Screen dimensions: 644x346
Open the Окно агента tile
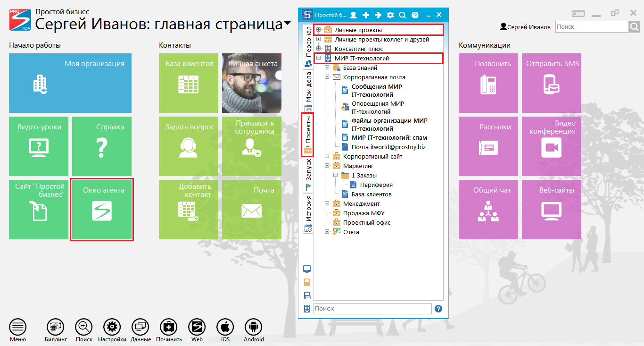[102, 210]
